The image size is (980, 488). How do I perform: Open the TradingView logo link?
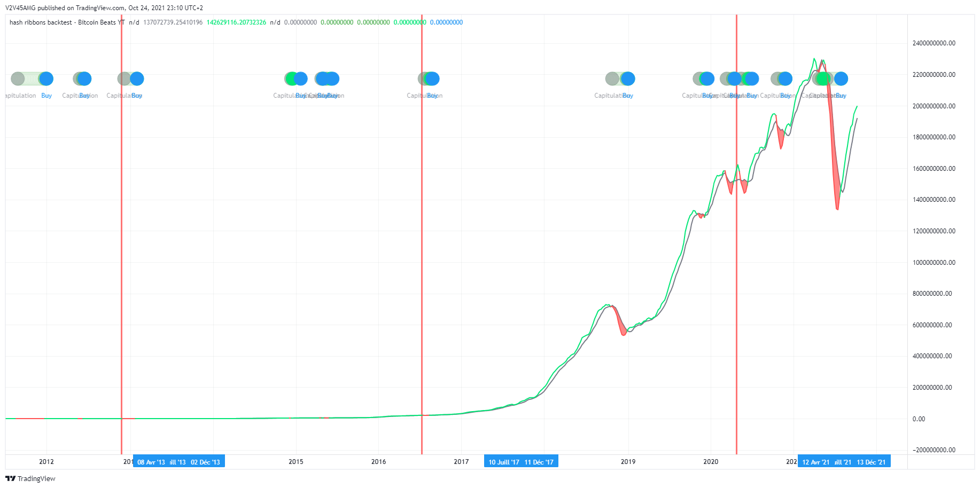pyautogui.click(x=30, y=478)
